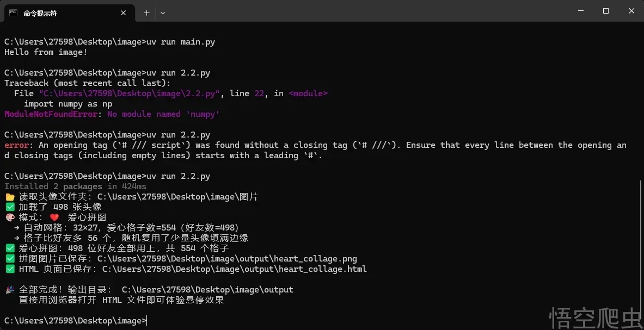This screenshot has height=330, width=644.
Task: Click the heart_collage.png saved path
Action: pos(227,259)
